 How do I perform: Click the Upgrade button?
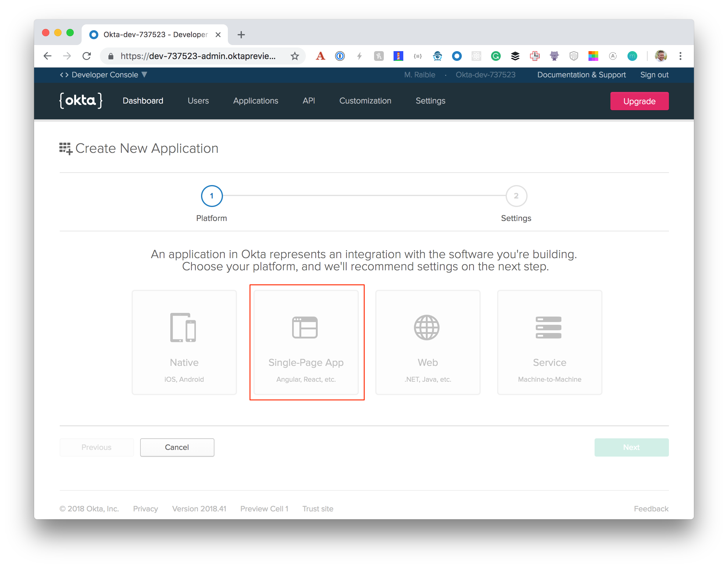point(639,101)
